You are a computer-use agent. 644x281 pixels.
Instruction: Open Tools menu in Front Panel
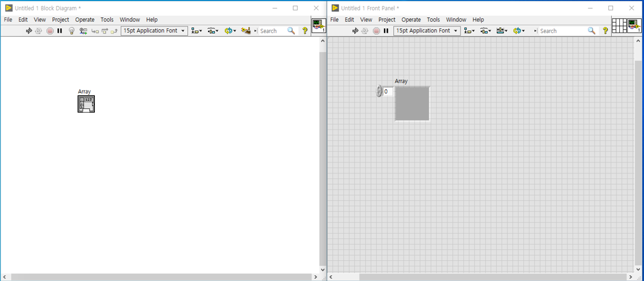[x=434, y=20]
